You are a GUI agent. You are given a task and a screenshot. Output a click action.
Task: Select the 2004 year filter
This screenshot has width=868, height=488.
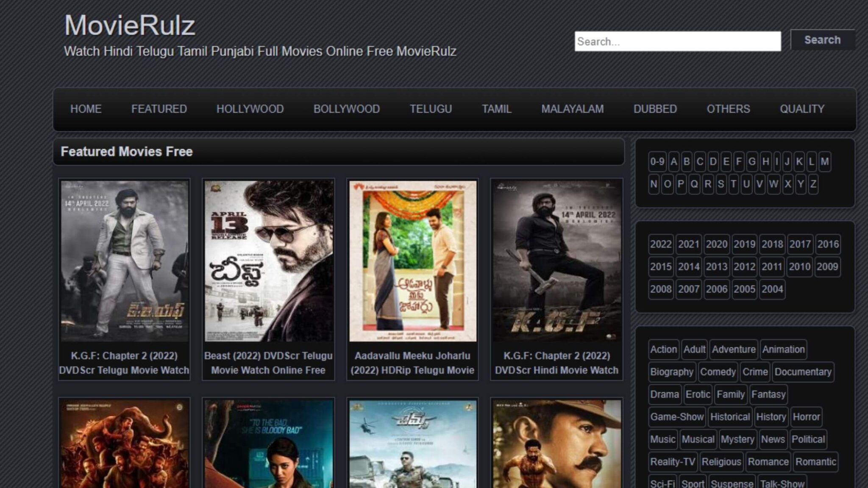pyautogui.click(x=771, y=289)
